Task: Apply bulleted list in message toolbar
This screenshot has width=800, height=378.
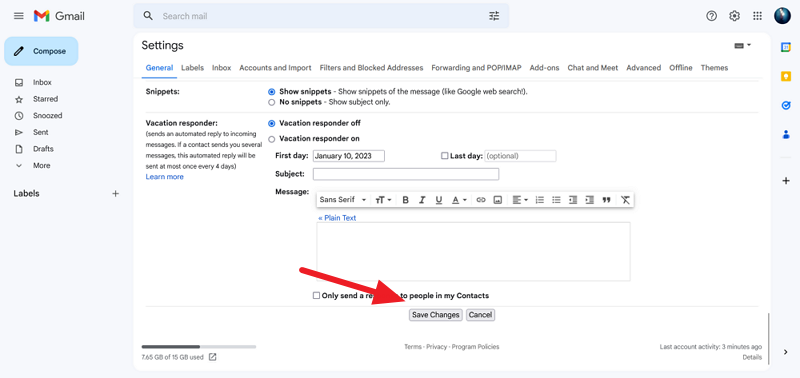Action: (x=556, y=200)
